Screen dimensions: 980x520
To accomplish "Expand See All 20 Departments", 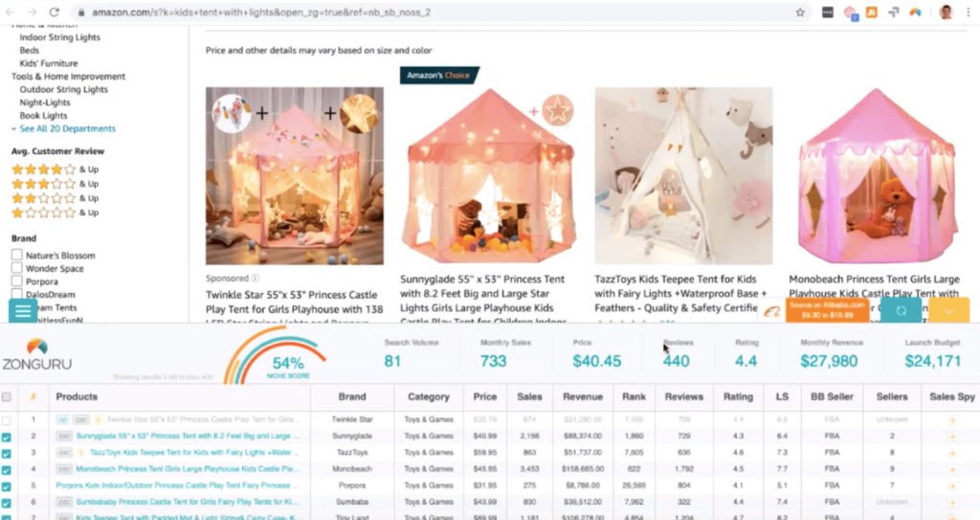I will (68, 129).
